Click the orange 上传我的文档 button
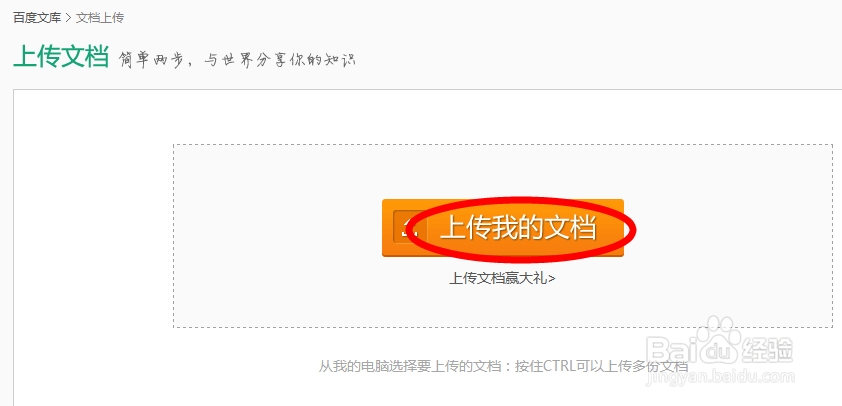 (x=503, y=228)
